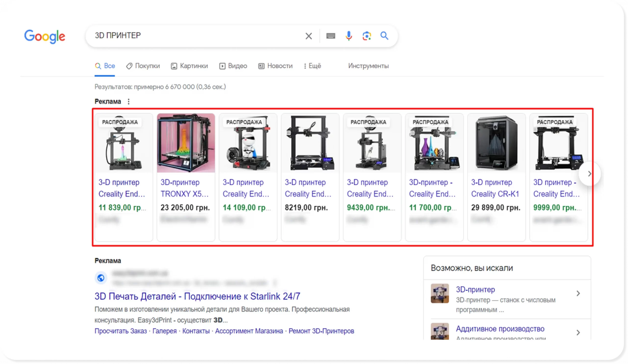Click the price 23 205,00 грн.
Image resolution: width=628 pixels, height=364 pixels.
point(185,208)
